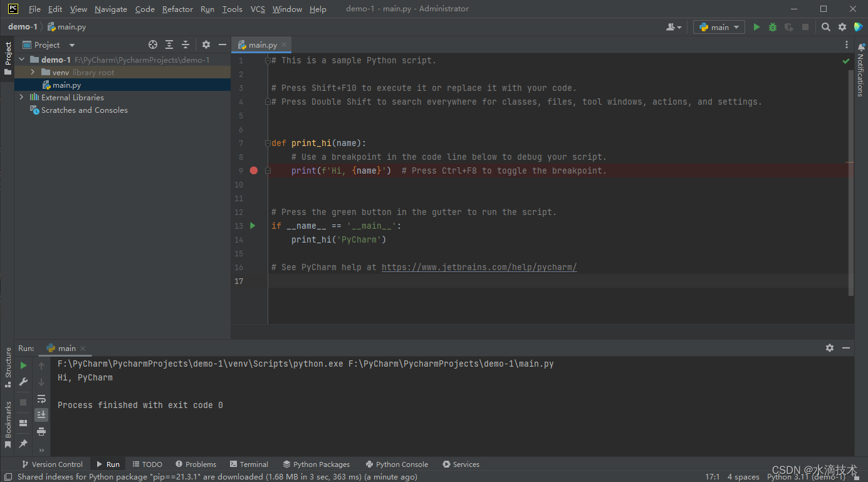Click Run with Coverage icon in toolbar
The height and width of the screenshot is (482, 868).
(789, 27)
